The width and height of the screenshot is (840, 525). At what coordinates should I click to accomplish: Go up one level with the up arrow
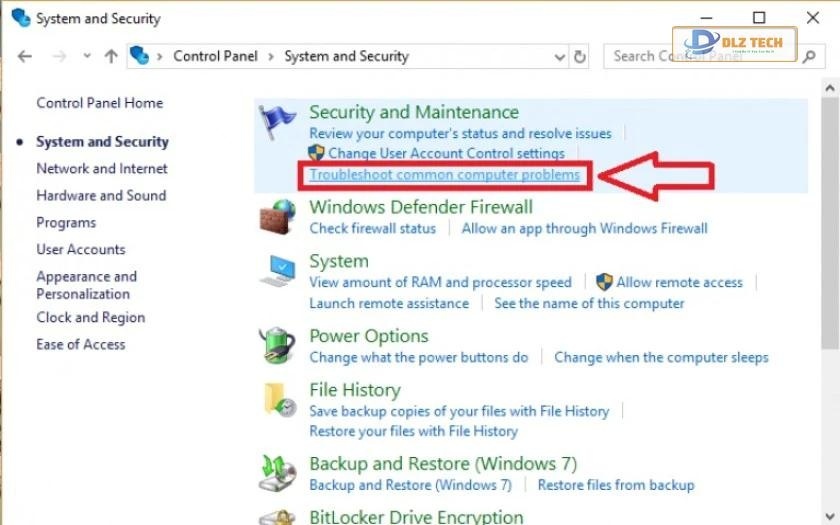click(110, 56)
